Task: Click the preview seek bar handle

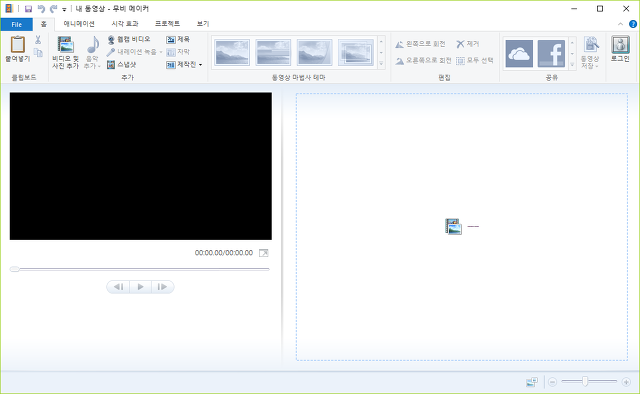Action: coord(15,269)
